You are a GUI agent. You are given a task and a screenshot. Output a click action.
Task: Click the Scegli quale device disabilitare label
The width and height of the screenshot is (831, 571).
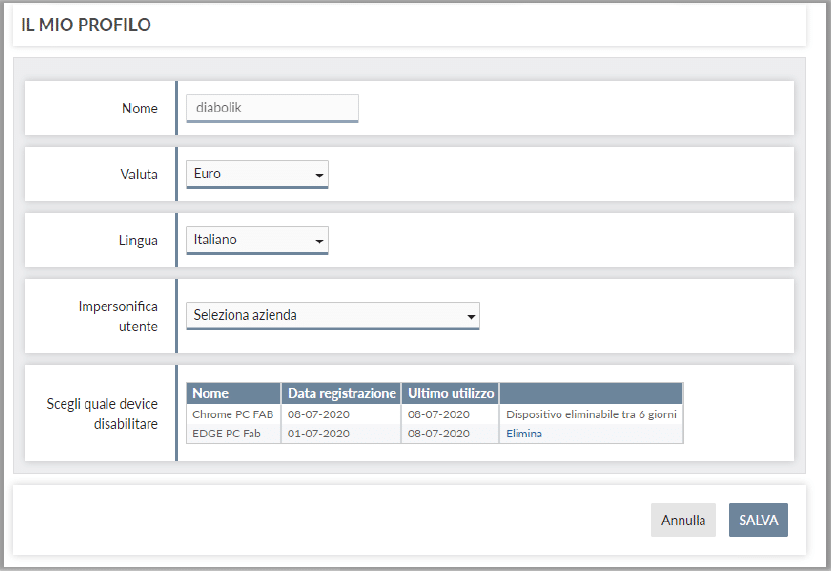[x=102, y=414]
